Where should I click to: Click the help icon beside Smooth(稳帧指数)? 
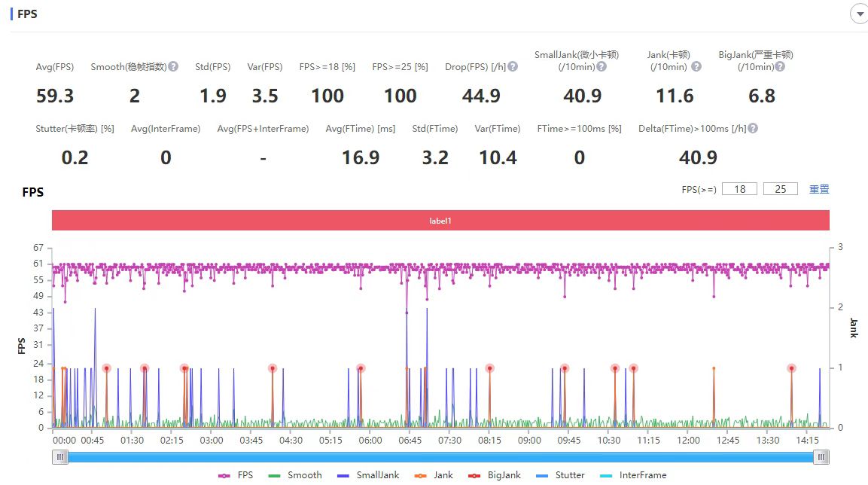(x=173, y=66)
